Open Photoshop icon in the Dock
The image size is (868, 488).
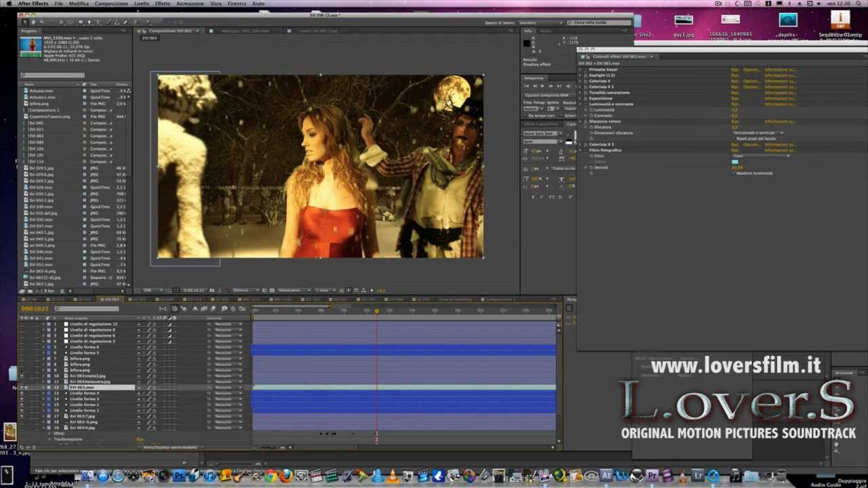[180, 476]
